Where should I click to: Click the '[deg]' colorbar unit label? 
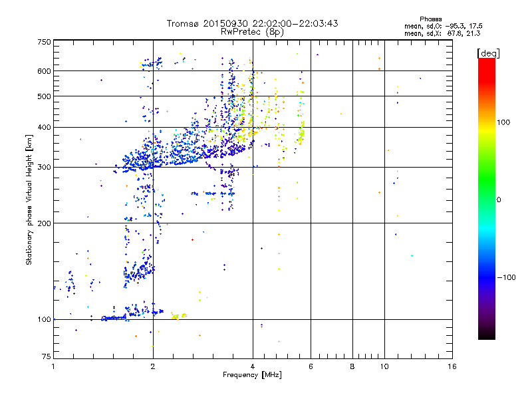point(488,53)
